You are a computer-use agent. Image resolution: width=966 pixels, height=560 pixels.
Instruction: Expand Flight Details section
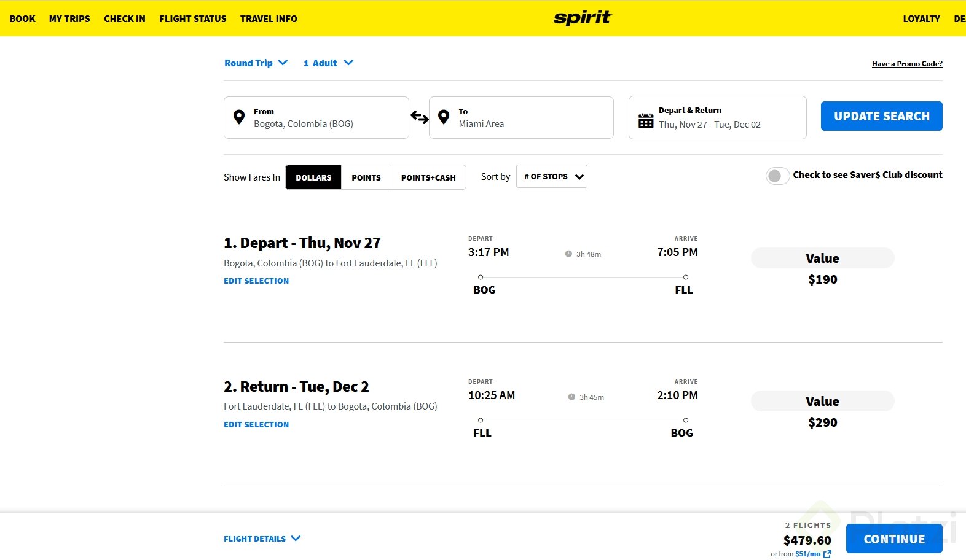262,539
